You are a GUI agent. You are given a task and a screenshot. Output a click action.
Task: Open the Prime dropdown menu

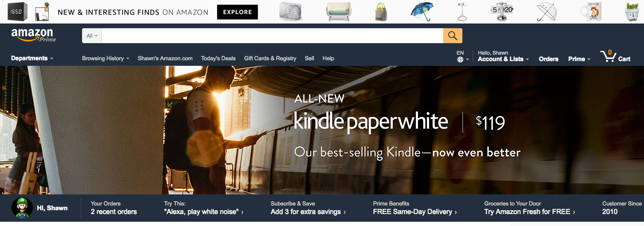point(579,59)
